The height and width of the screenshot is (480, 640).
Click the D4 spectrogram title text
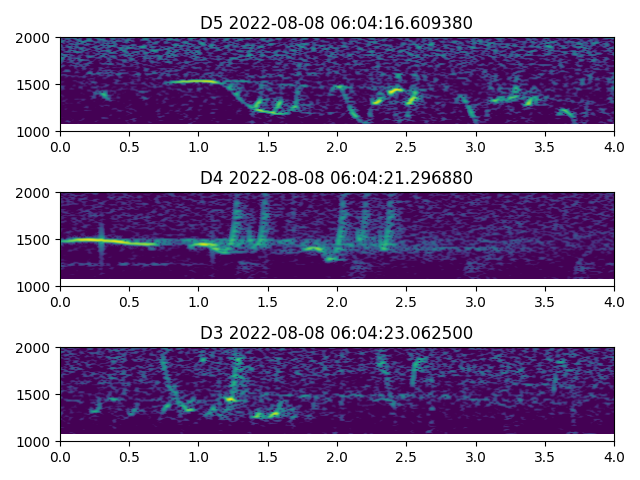pos(336,178)
